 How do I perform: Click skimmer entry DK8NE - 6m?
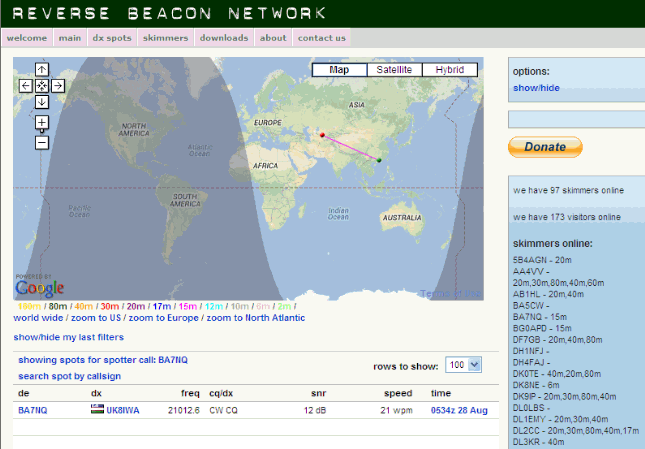(x=536, y=385)
